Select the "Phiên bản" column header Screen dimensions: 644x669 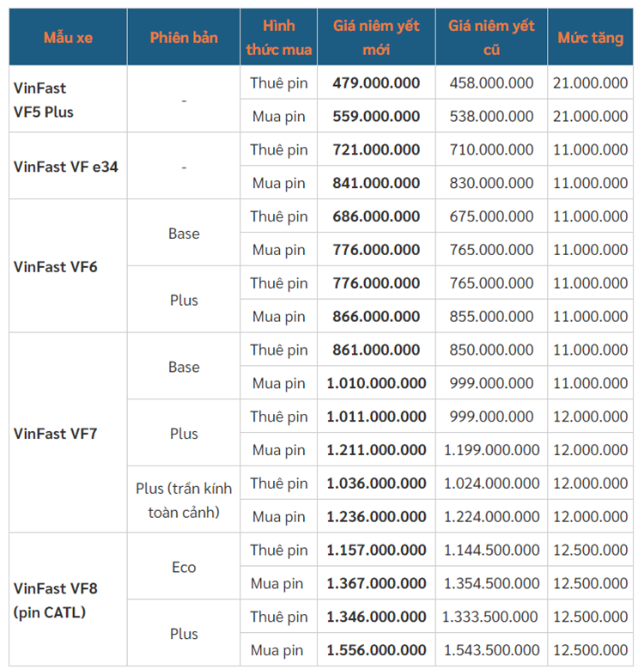coord(184,38)
